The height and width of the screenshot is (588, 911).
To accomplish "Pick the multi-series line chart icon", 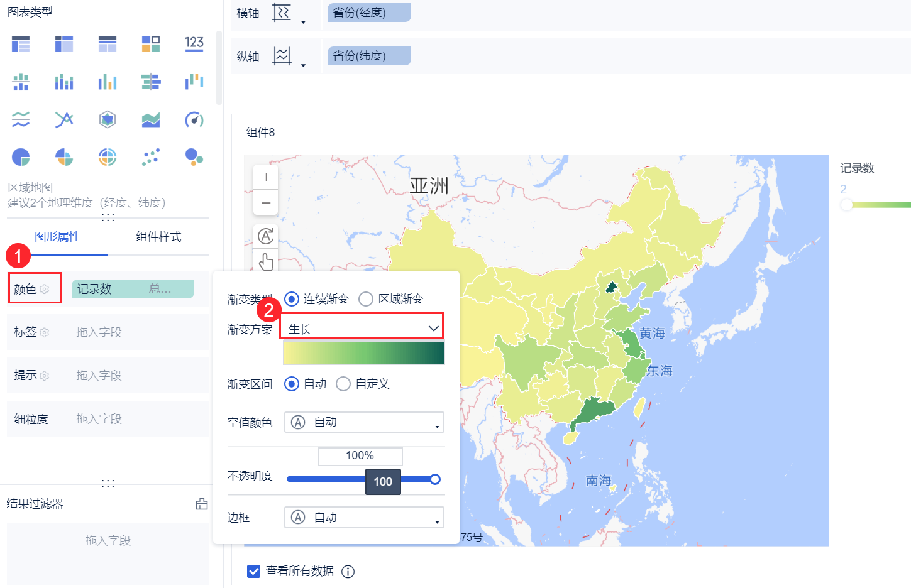I will tap(64, 119).
